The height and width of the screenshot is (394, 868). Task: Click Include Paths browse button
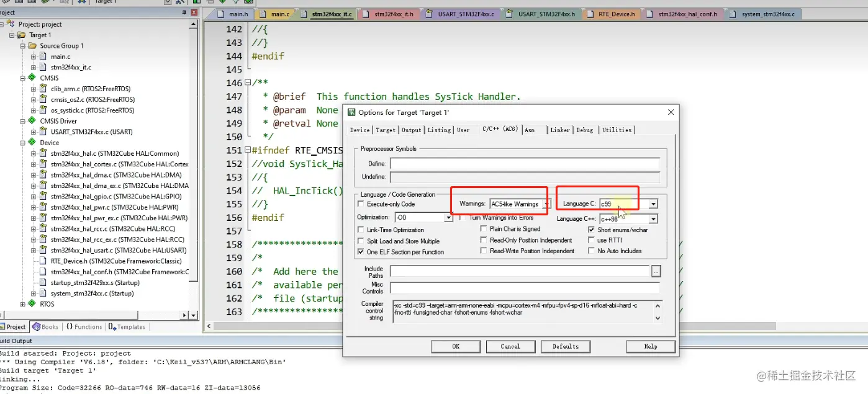[656, 271]
